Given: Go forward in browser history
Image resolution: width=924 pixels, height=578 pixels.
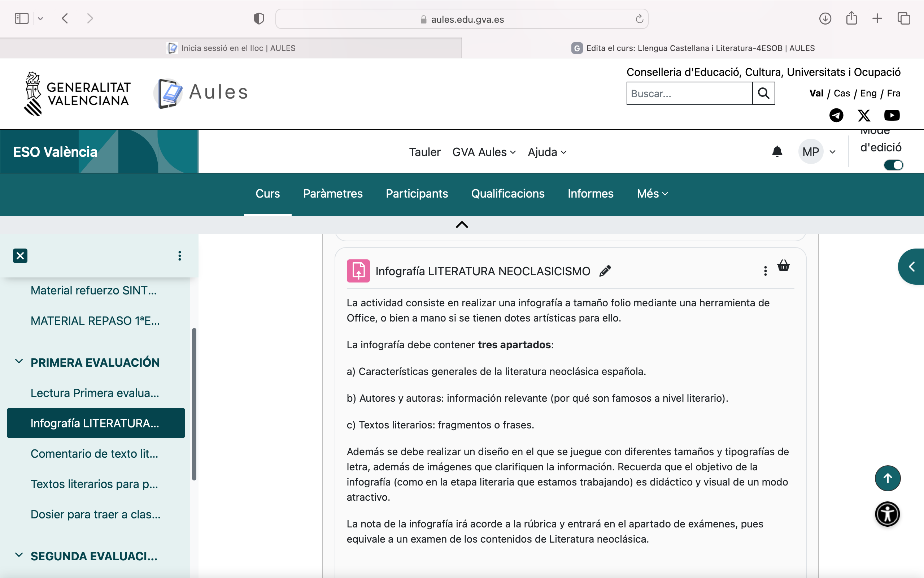Looking at the screenshot, I should [x=90, y=18].
